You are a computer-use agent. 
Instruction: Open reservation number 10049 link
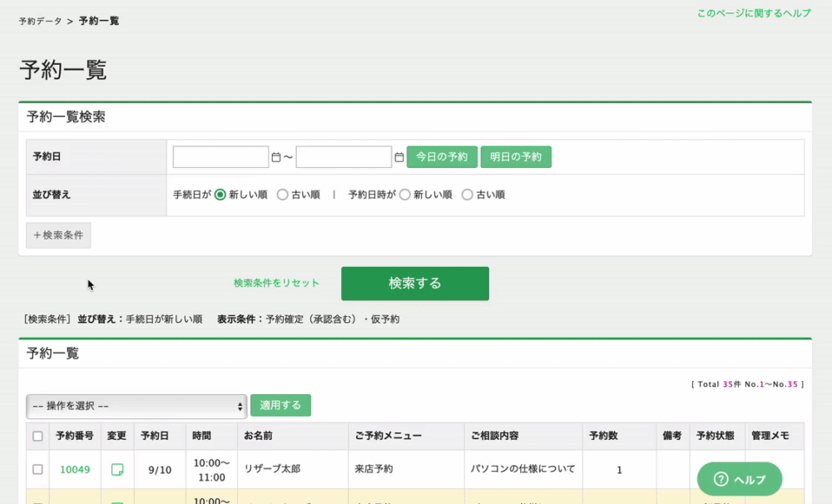coord(75,470)
